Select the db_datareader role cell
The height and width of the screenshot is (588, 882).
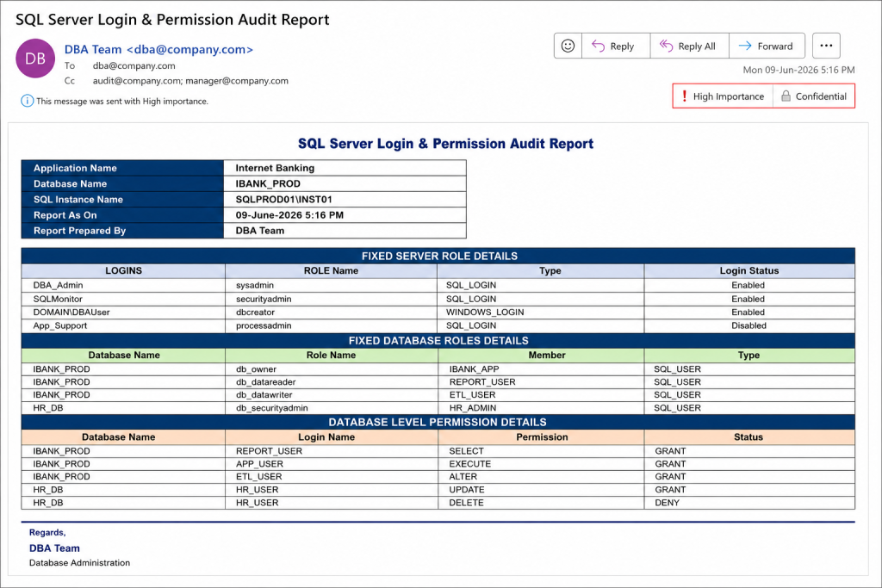click(x=332, y=382)
